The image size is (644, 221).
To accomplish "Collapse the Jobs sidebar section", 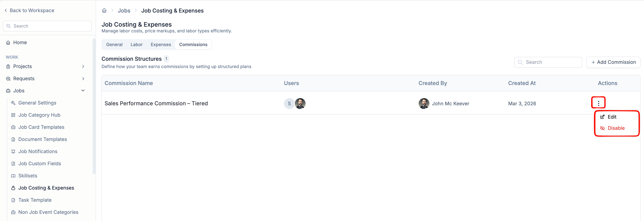I will click(83, 90).
